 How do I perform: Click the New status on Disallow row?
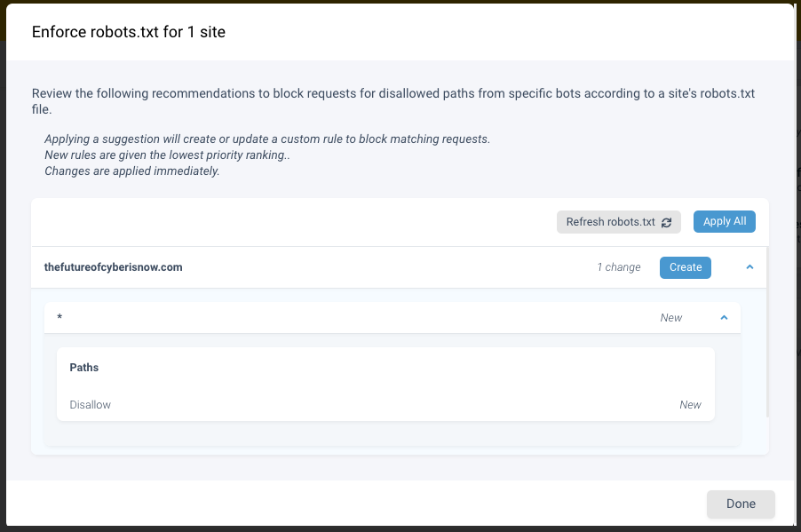[x=690, y=405]
